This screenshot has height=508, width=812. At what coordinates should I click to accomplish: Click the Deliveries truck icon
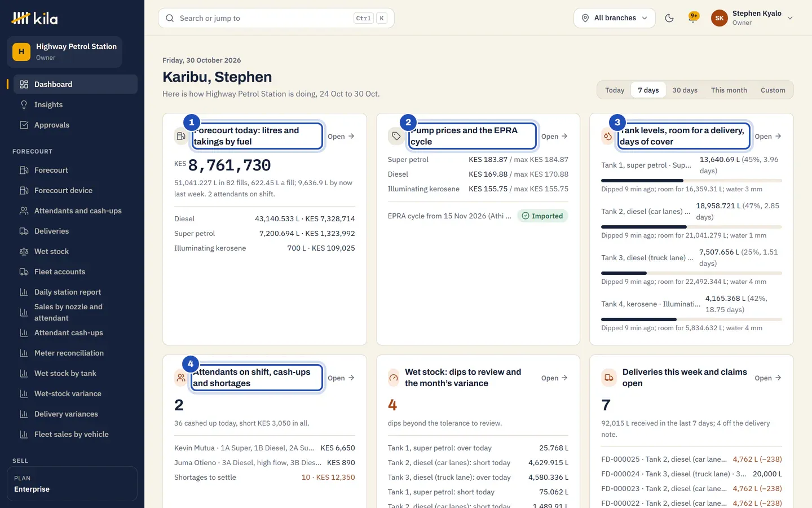pos(24,231)
